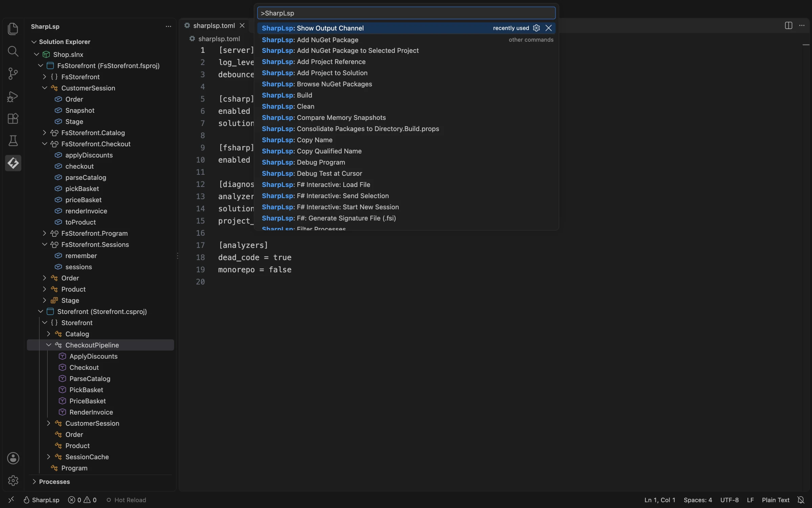
Task: Click errors and warnings count in status bar
Action: point(82,500)
